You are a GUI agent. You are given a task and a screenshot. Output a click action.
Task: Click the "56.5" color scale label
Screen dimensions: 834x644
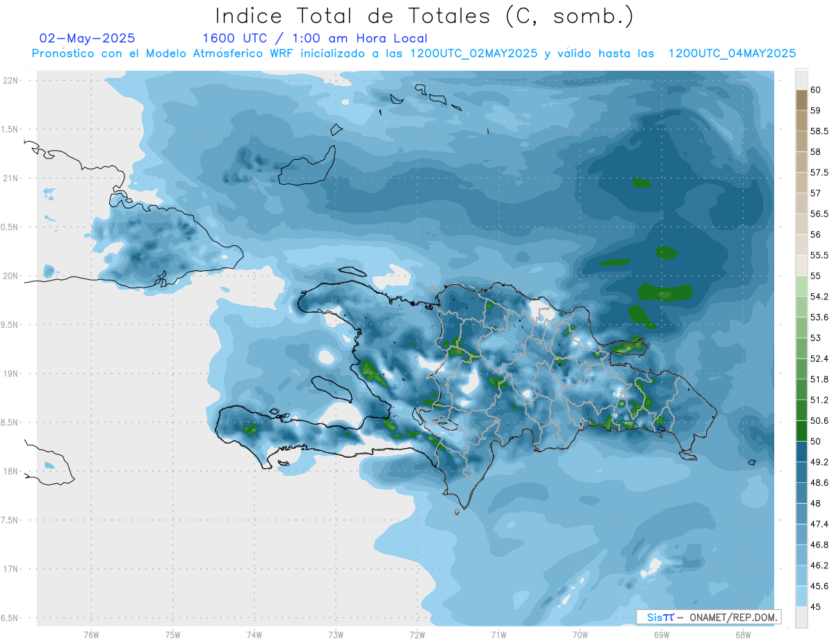[x=819, y=214]
